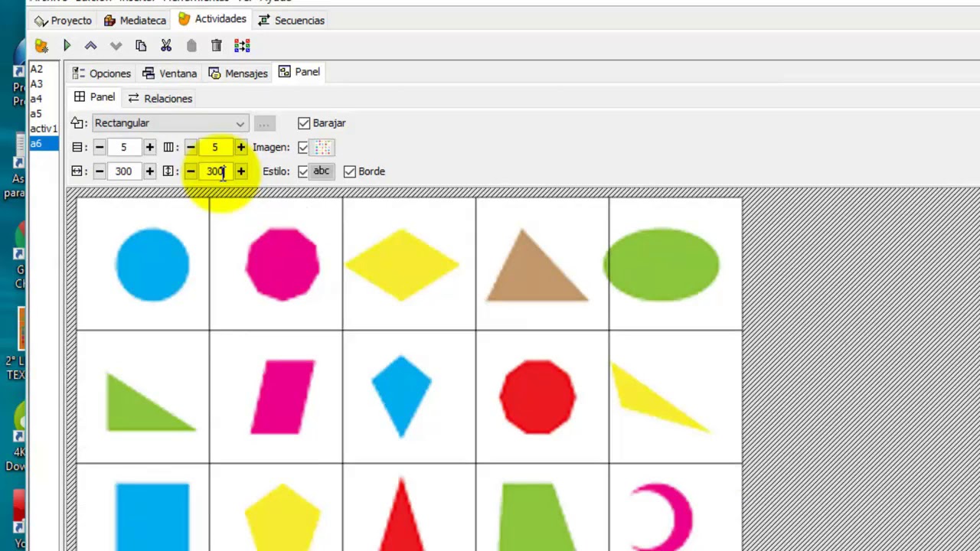Select the inner Panel sub-tab
Image resolution: width=980 pixels, height=551 pixels.
coord(95,97)
